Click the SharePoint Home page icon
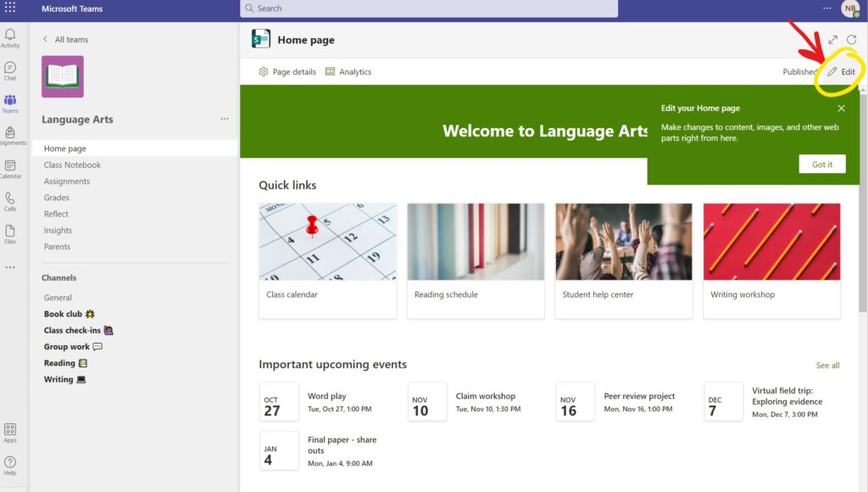The image size is (868, 492). pos(261,39)
